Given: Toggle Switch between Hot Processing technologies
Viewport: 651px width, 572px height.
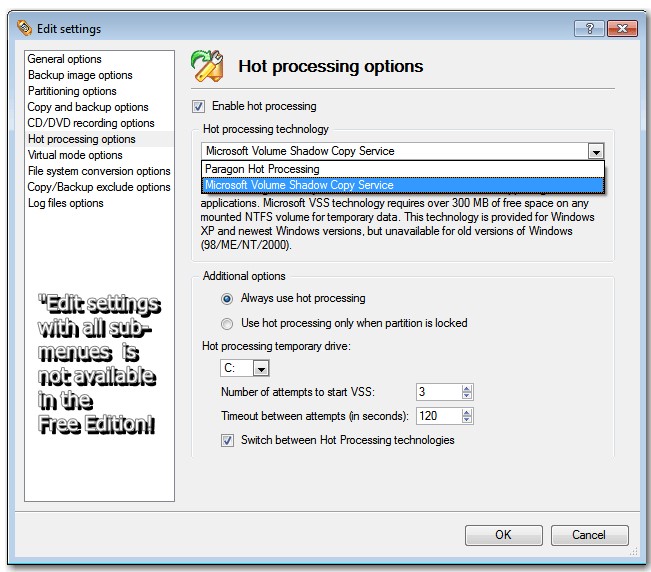Looking at the screenshot, I should pyautogui.click(x=227, y=440).
